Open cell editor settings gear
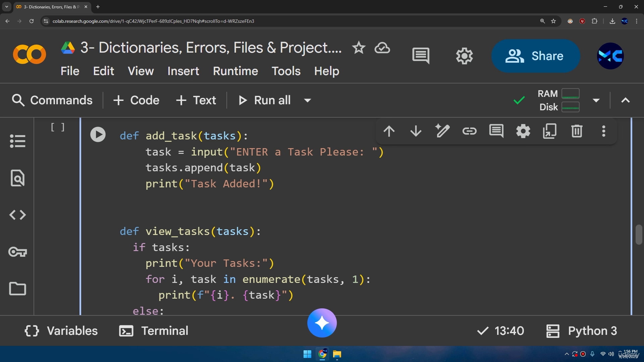This screenshot has height=362, width=644. tap(523, 131)
